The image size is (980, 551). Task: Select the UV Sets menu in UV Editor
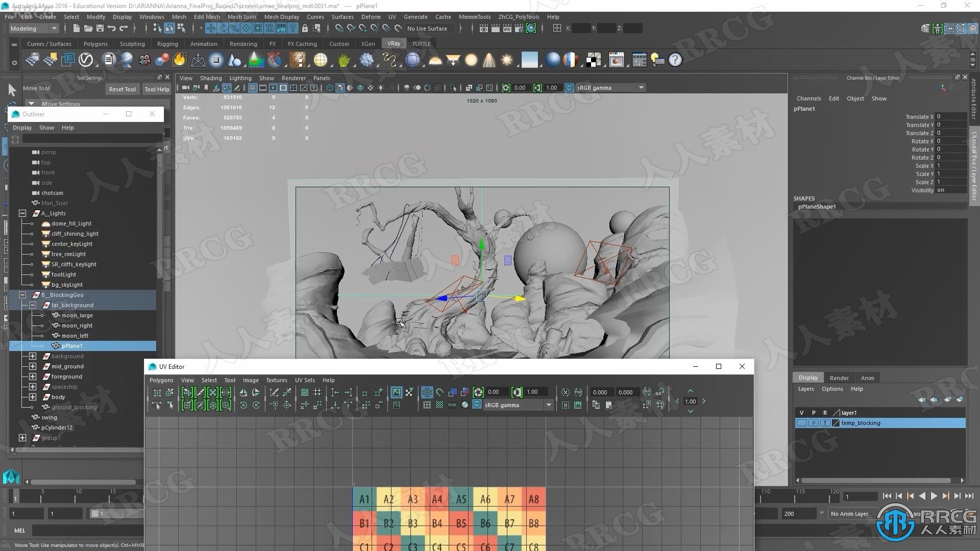[305, 380]
